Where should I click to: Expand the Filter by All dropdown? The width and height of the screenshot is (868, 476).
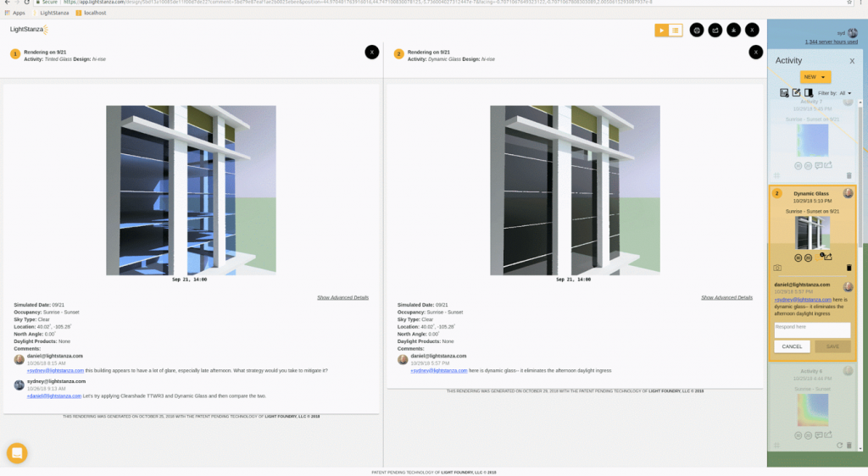pos(844,93)
